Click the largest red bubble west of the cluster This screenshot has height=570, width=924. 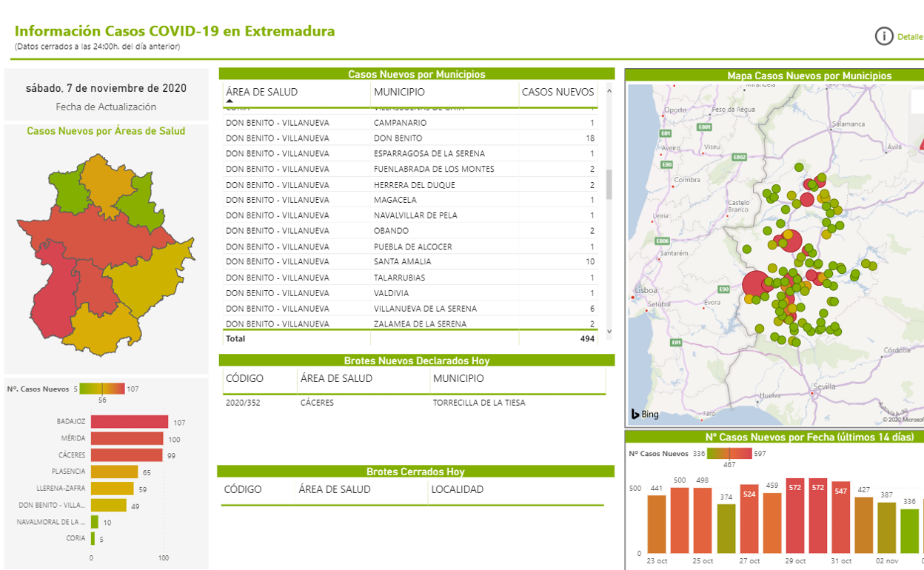coord(756,284)
